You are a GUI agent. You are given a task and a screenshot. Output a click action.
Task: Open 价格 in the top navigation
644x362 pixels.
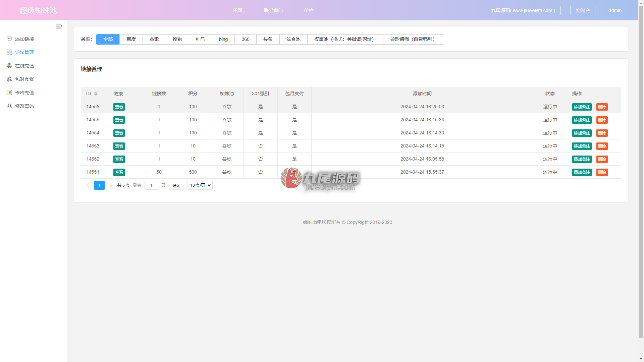(x=309, y=10)
